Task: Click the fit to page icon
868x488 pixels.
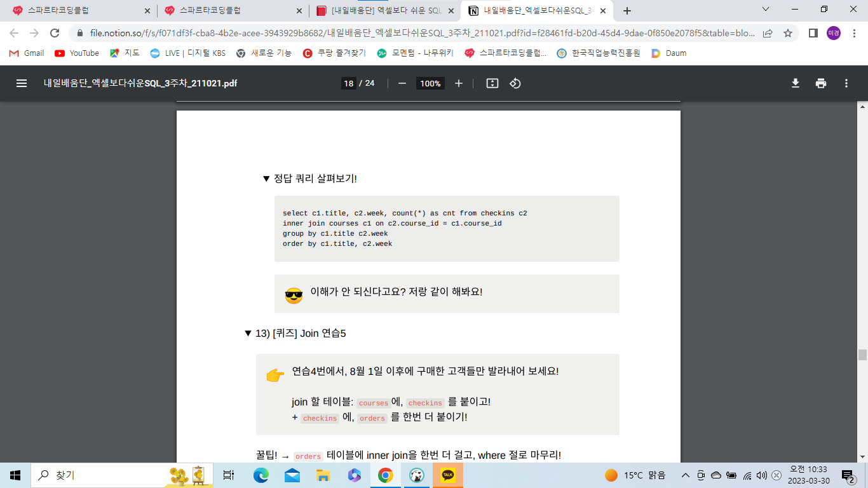Action: (492, 83)
